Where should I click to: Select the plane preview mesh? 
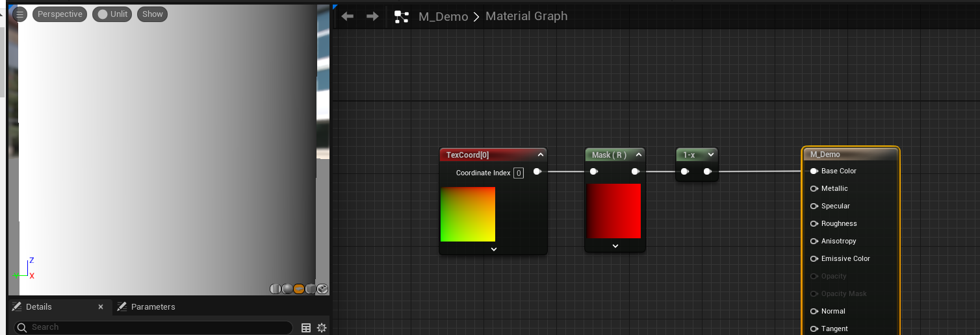(x=299, y=289)
